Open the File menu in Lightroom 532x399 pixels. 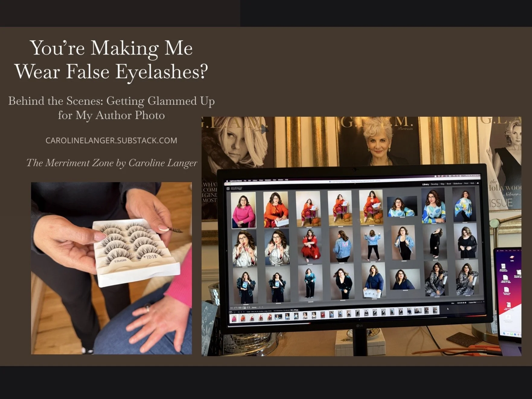(245, 181)
